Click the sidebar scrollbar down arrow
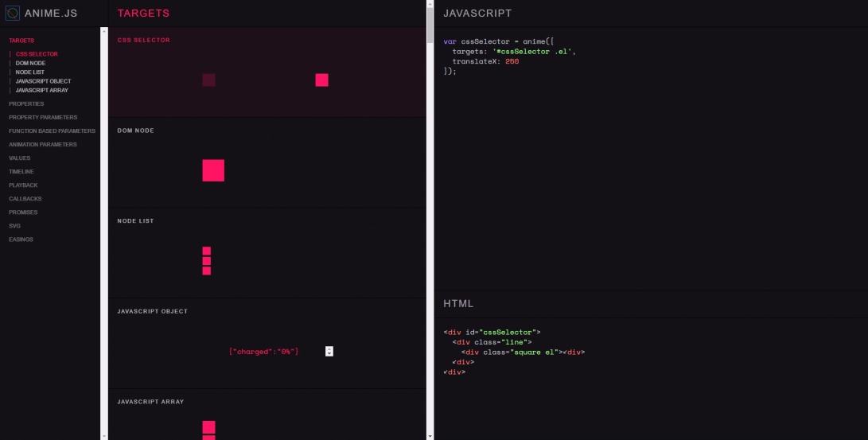868x440 pixels. coord(104,436)
